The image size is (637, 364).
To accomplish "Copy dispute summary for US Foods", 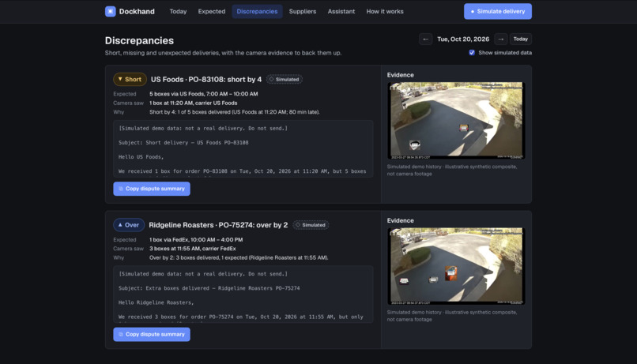I will 152,189.
